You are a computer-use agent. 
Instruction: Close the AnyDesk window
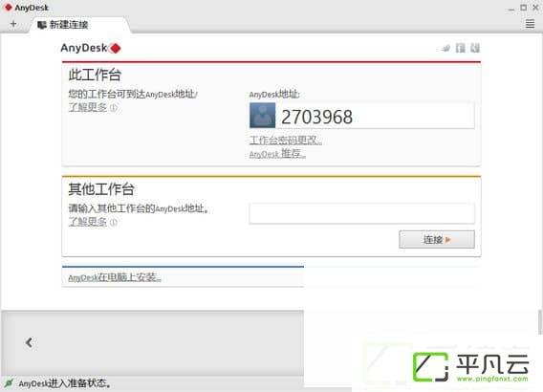[x=535, y=8]
